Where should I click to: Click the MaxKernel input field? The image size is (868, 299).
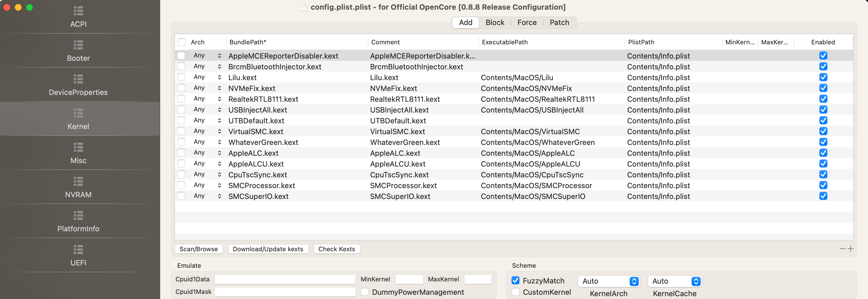tap(478, 279)
